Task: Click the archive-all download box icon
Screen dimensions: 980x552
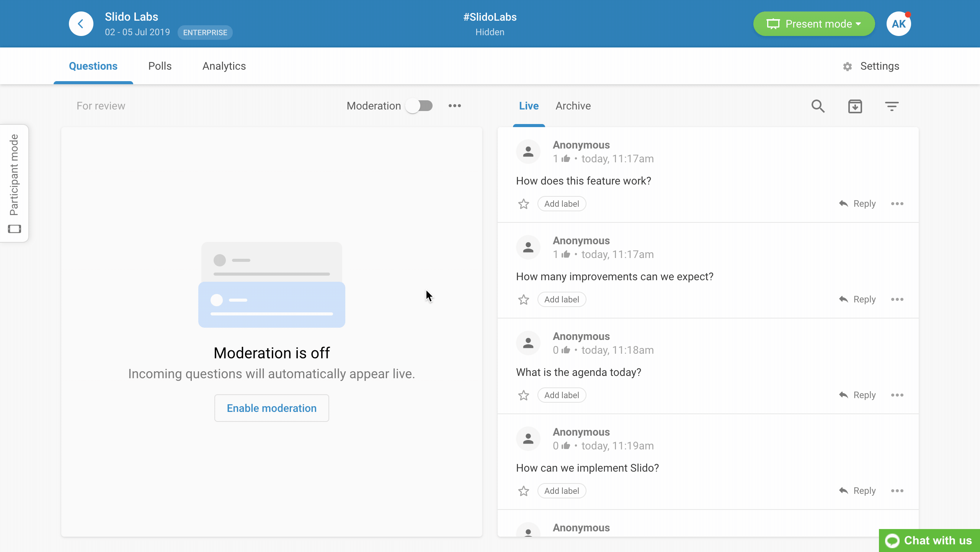Action: tap(855, 106)
